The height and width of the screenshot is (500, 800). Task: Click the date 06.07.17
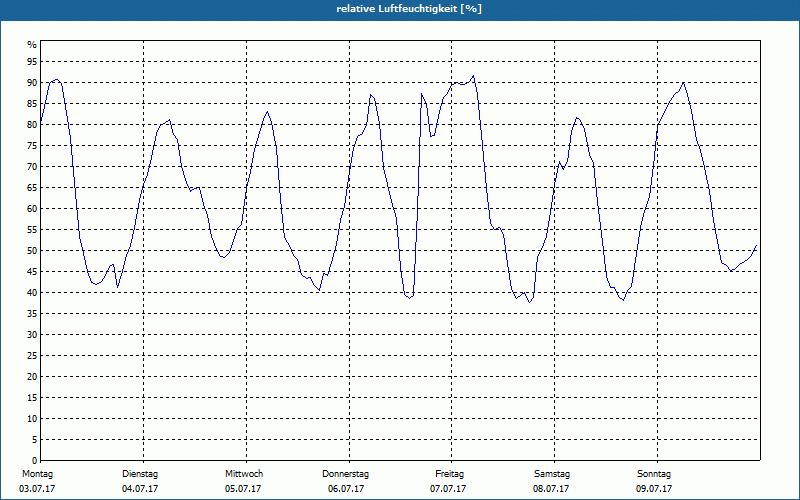(346, 489)
